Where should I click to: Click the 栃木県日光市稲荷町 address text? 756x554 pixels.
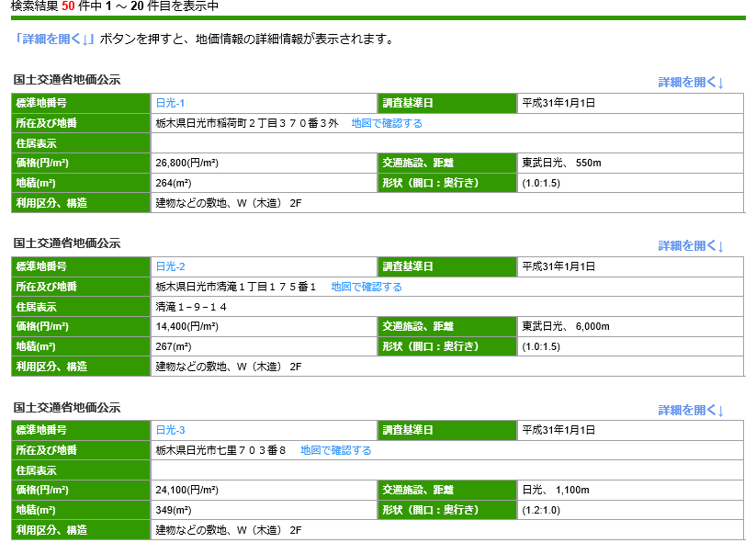(x=247, y=123)
